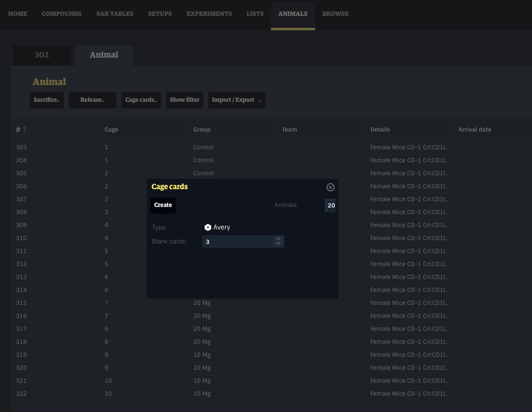The width and height of the screenshot is (532, 412).
Task: Go to the Experiments menu
Action: click(x=209, y=14)
